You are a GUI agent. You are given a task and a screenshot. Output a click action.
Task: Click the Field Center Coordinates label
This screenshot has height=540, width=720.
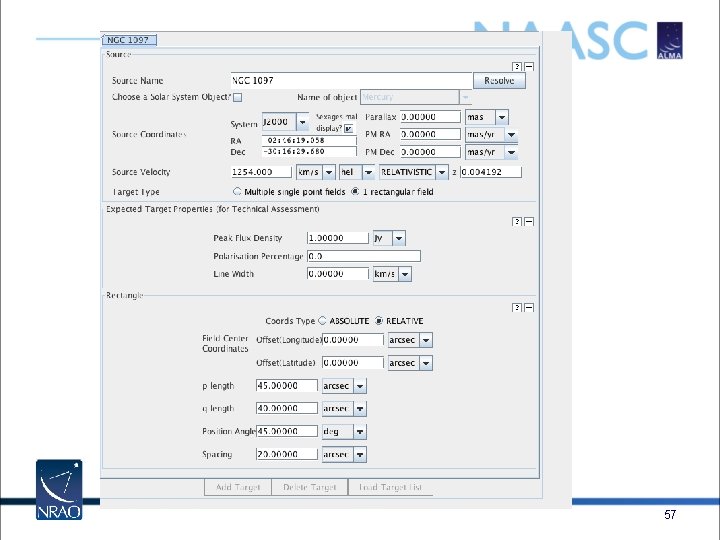tap(225, 343)
